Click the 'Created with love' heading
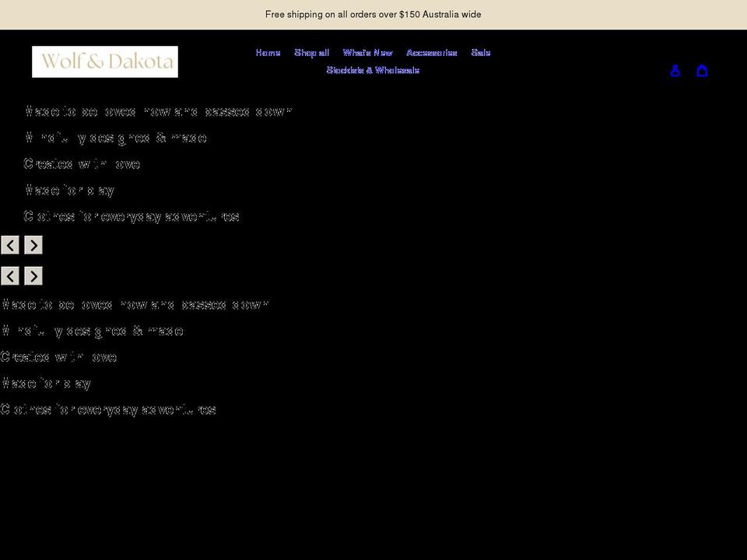 (x=82, y=163)
